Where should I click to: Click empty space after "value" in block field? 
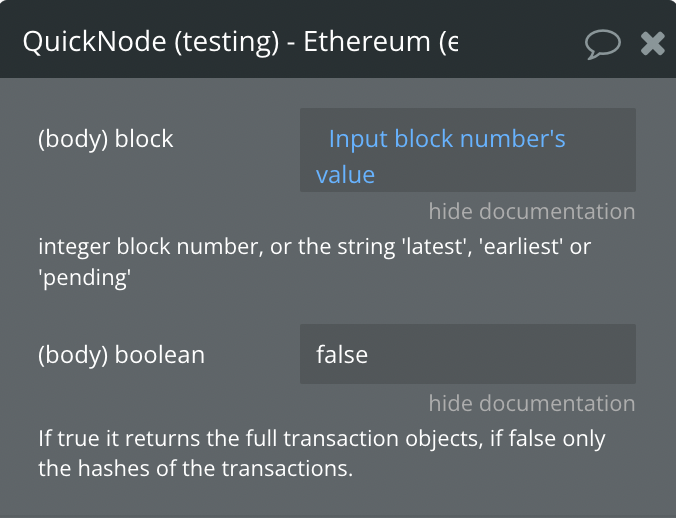[x=504, y=175]
